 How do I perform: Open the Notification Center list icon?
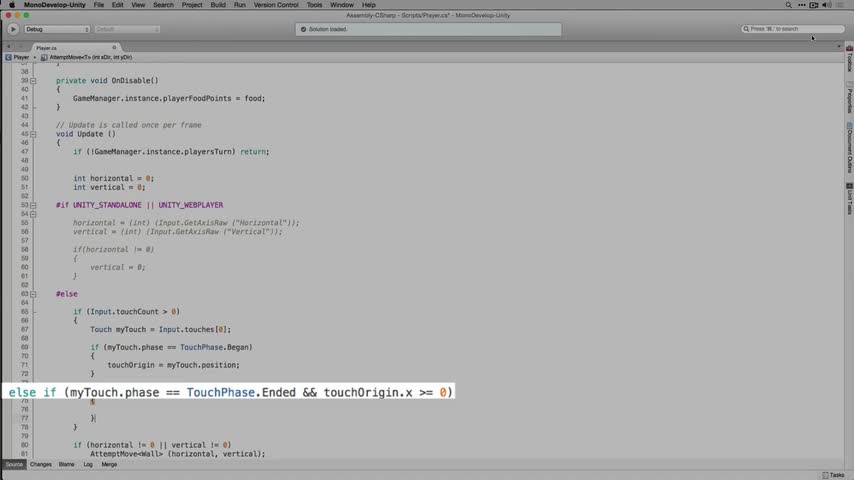pyautogui.click(x=841, y=5)
